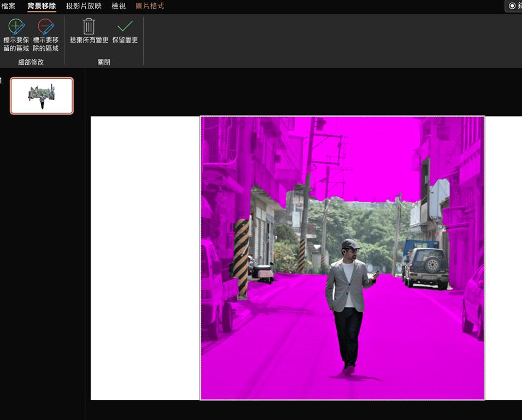Open the 檔案 menu tab
The height and width of the screenshot is (420, 522).
[9, 6]
